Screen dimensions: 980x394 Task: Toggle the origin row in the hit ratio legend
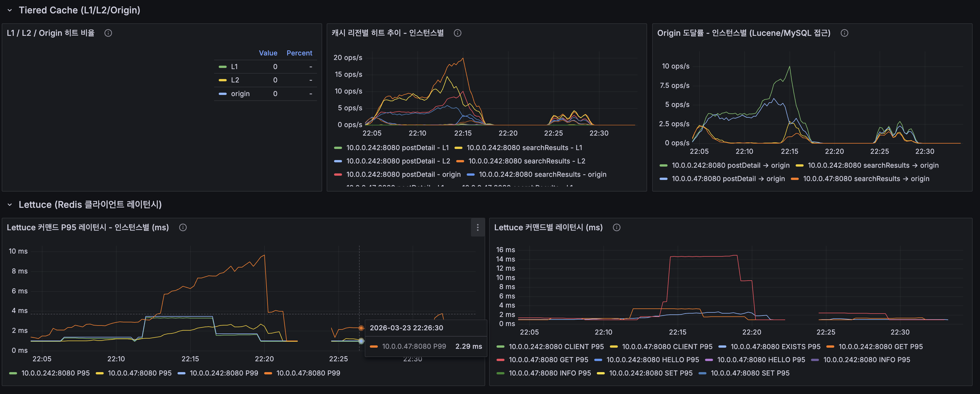pos(240,93)
